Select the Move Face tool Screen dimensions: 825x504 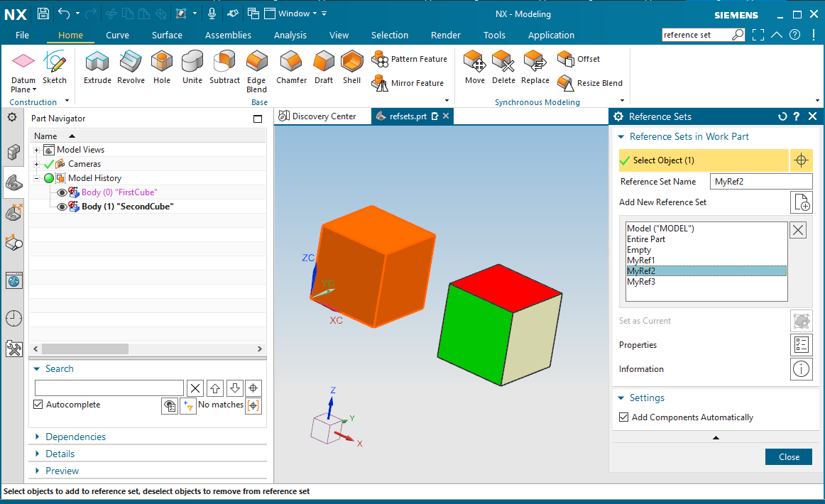click(474, 67)
